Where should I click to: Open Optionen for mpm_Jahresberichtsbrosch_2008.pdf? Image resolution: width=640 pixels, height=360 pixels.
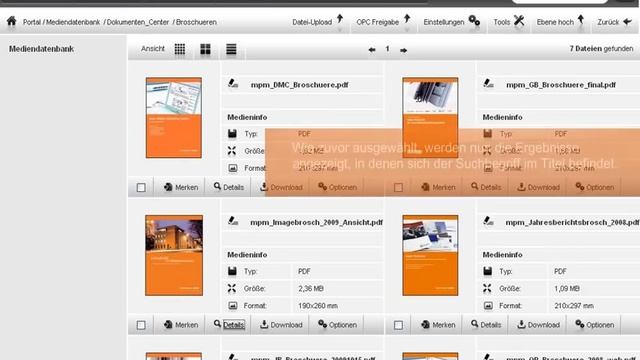coord(595,325)
